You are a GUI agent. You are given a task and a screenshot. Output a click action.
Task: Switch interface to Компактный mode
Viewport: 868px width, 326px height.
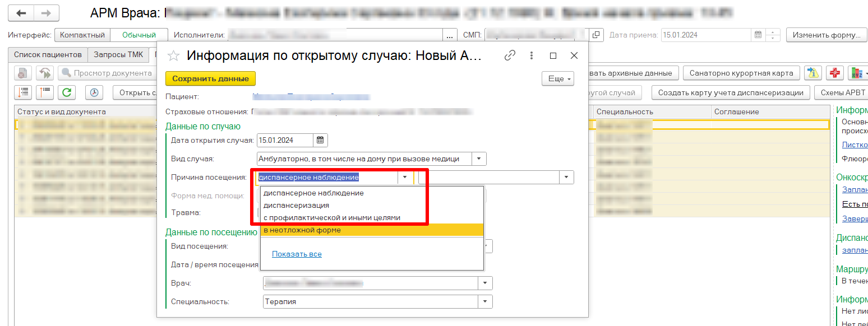pyautogui.click(x=82, y=35)
